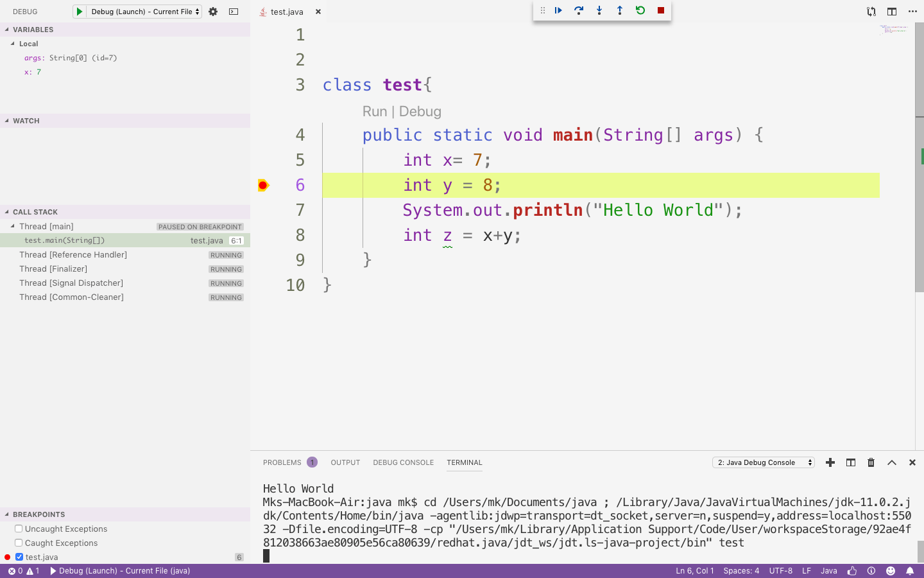Restart the debug session
Screen dimensions: 924x578
point(640,10)
